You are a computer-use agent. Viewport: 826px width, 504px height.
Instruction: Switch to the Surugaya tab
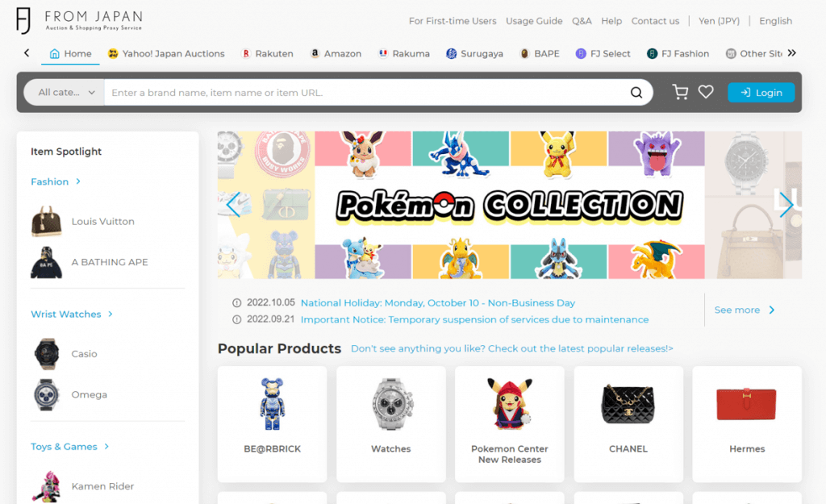(x=474, y=54)
